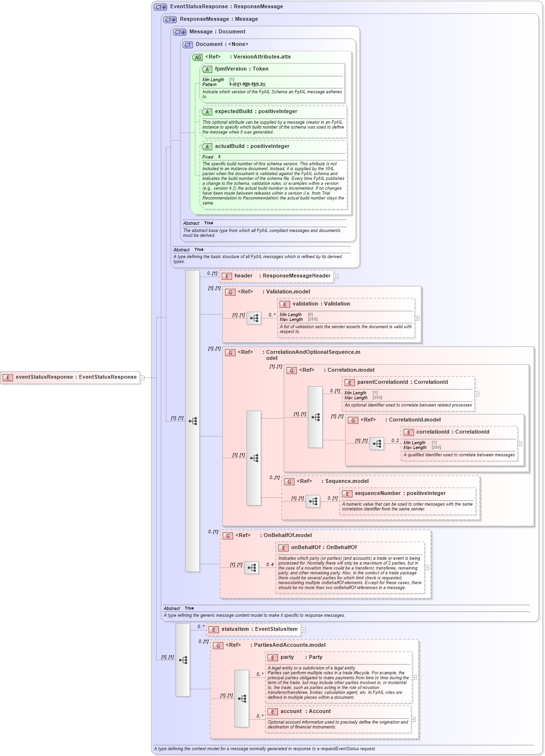The height and width of the screenshot is (756, 545).
Task: Click the A icon of fpmlVersion attribute
Action: (207, 69)
